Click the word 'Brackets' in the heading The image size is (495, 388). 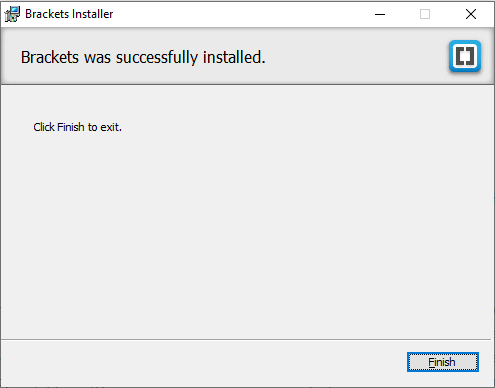50,57
